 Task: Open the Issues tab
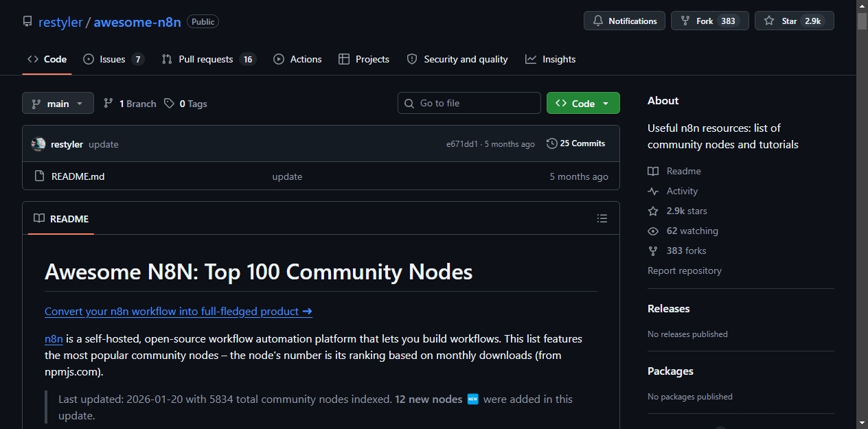(113, 59)
